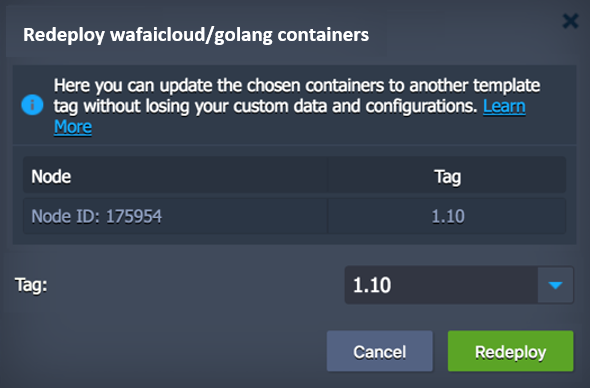This screenshot has width=590, height=388.
Task: Open the Tag dropdown arrow
Action: pos(555,285)
